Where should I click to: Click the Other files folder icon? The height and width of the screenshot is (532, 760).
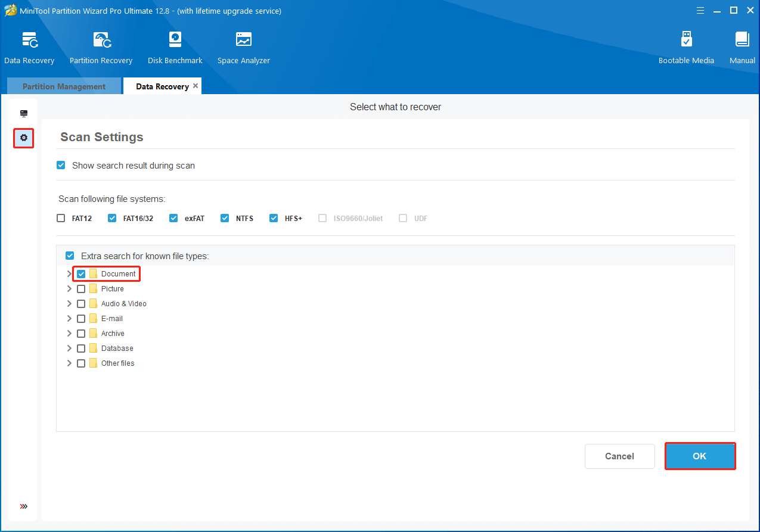(x=93, y=363)
